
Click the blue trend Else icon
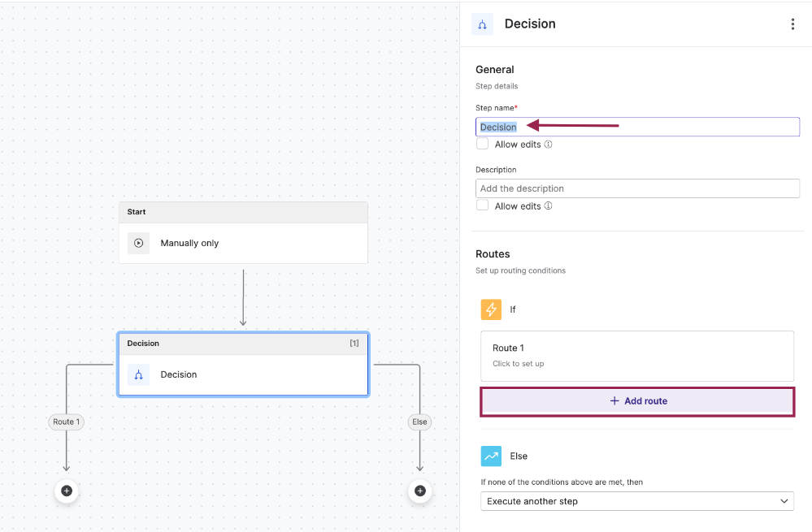491,456
